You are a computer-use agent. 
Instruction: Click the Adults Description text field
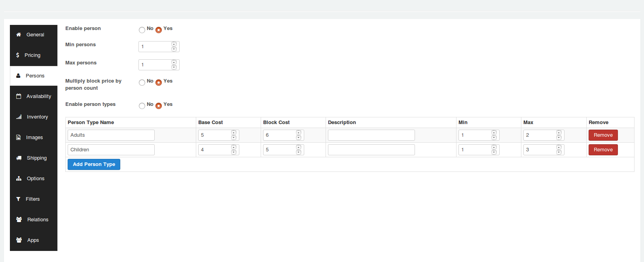coord(371,135)
